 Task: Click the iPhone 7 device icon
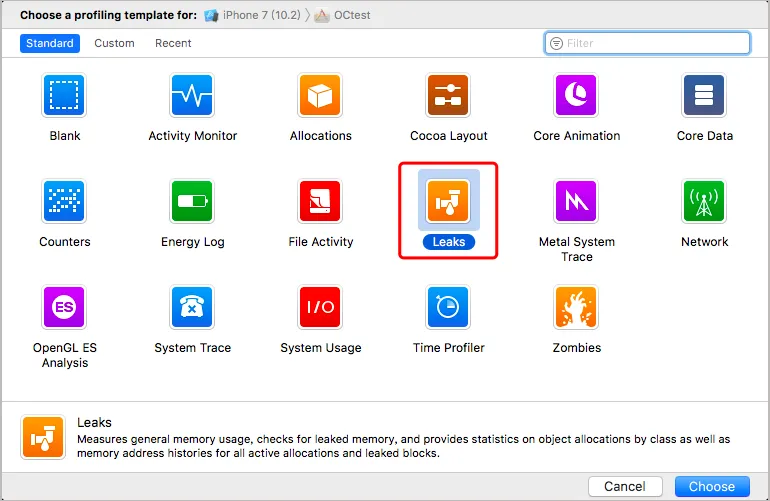(x=211, y=16)
